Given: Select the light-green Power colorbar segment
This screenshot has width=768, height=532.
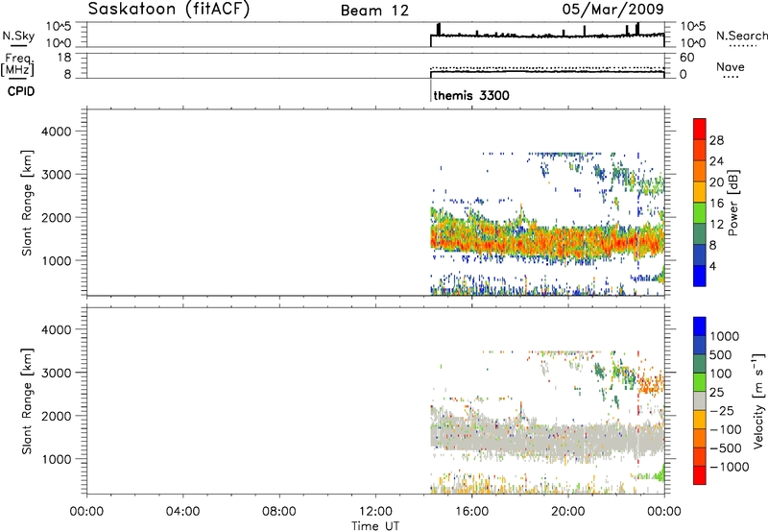Looking at the screenshot, I should pos(700,213).
